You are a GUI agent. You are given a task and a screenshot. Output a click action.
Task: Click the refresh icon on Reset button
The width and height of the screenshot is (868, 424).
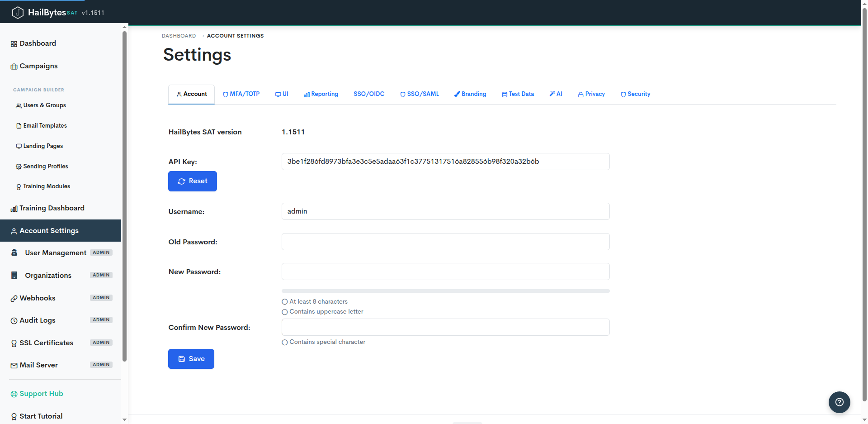pos(182,181)
